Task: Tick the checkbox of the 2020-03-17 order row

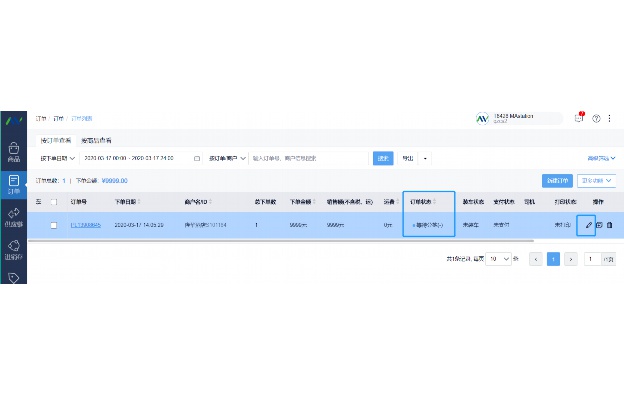Action: coord(54,225)
